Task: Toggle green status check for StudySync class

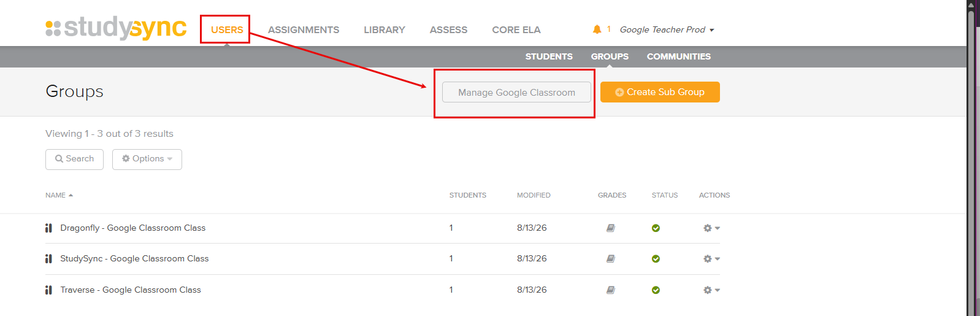Action: point(656,259)
